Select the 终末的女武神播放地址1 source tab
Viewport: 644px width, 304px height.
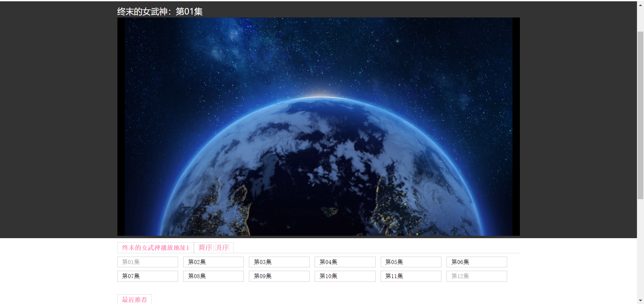pyautogui.click(x=156, y=248)
